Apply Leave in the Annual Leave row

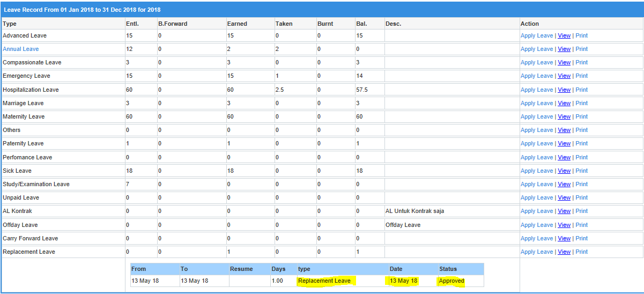(537, 49)
